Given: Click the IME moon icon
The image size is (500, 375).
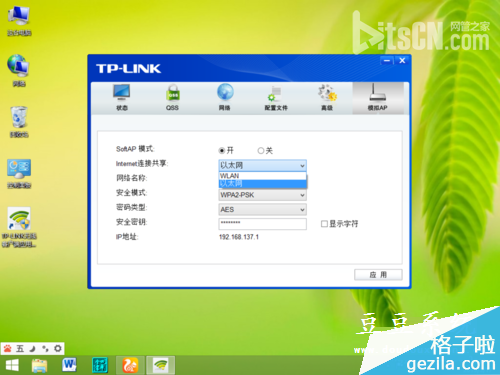Looking at the screenshot, I should [x=32, y=349].
